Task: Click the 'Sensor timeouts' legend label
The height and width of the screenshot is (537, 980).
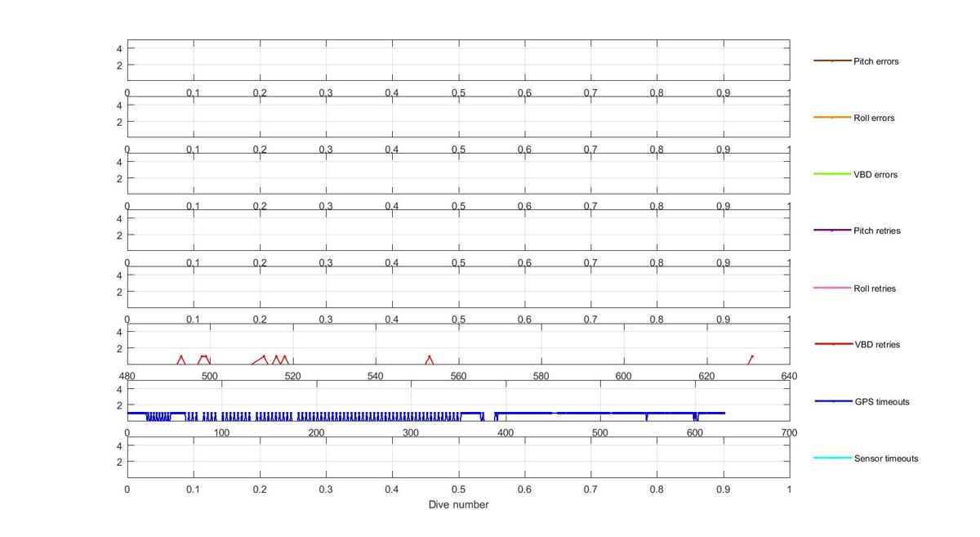Action: [x=886, y=459]
